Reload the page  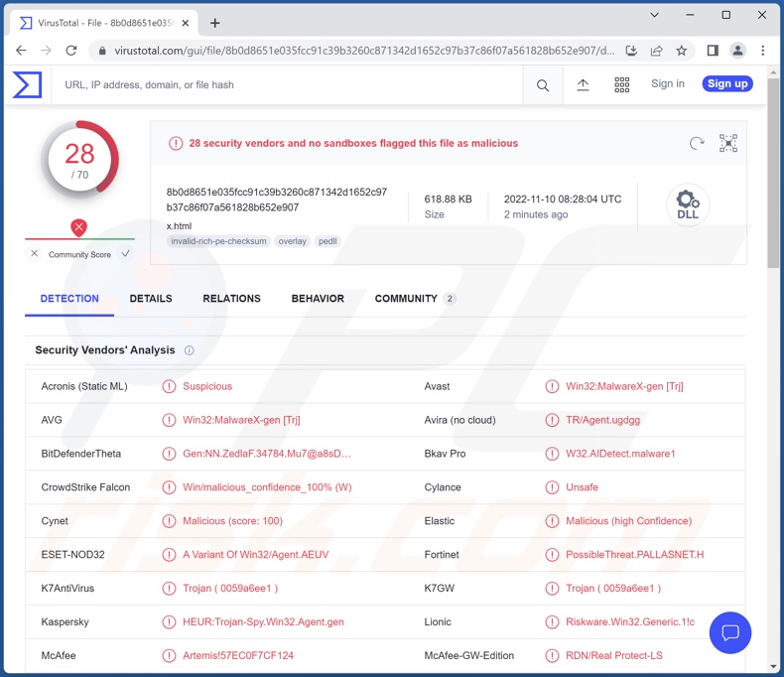[71, 51]
